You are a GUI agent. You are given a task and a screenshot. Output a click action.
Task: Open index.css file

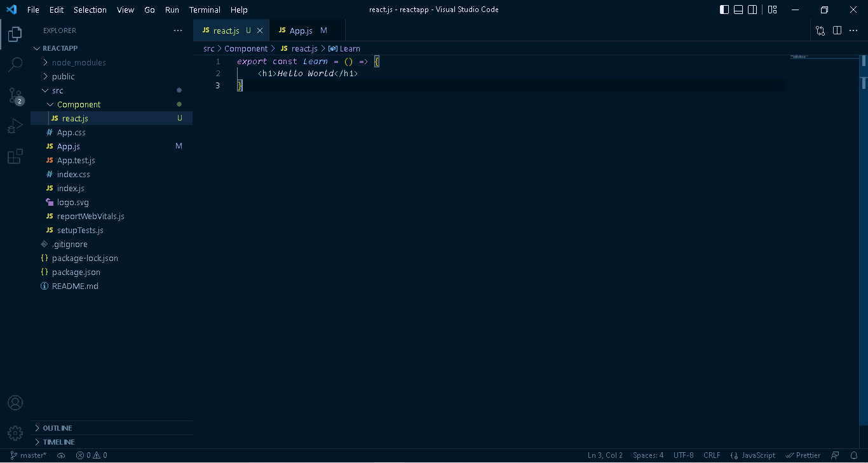tap(111, 174)
